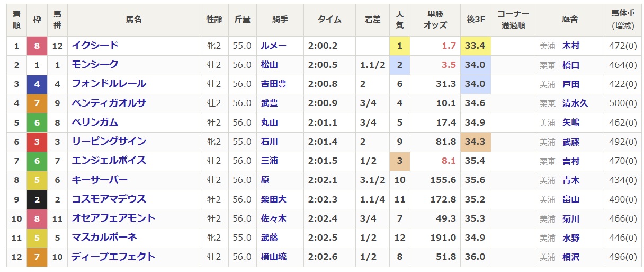This screenshot has width=644, height=272.
Task: Open jockey 横山琉 profile
Action: 273,257
